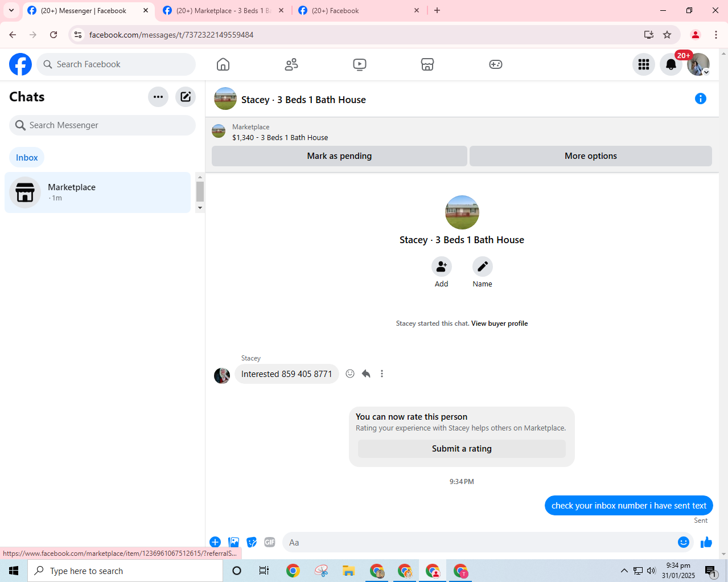The height and width of the screenshot is (582, 728).
Task: Open the tab search dropdown arrow
Action: 11,10
